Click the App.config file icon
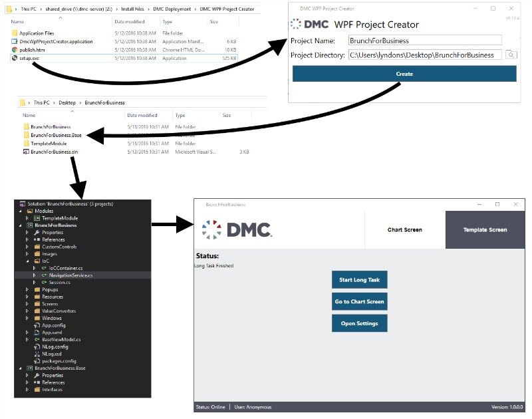The height and width of the screenshot is (419, 532). point(37,325)
